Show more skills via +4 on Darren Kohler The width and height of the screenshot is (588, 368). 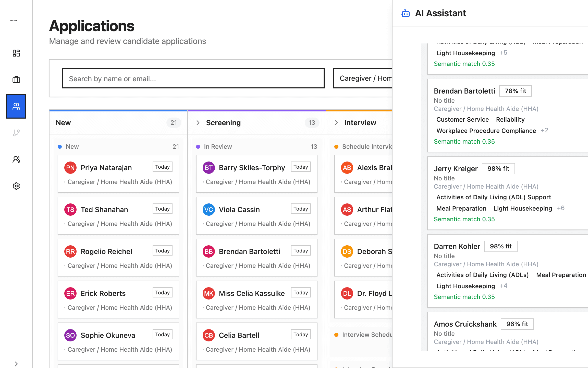tap(504, 286)
